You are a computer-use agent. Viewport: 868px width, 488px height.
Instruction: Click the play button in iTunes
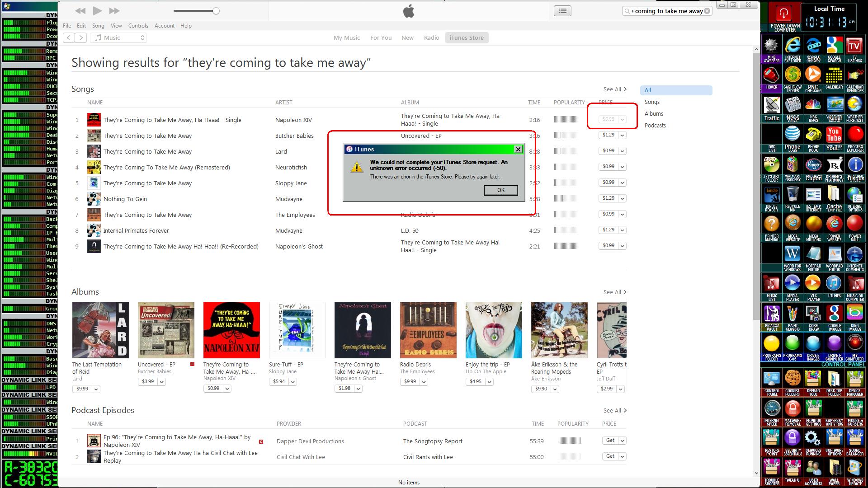tap(97, 11)
